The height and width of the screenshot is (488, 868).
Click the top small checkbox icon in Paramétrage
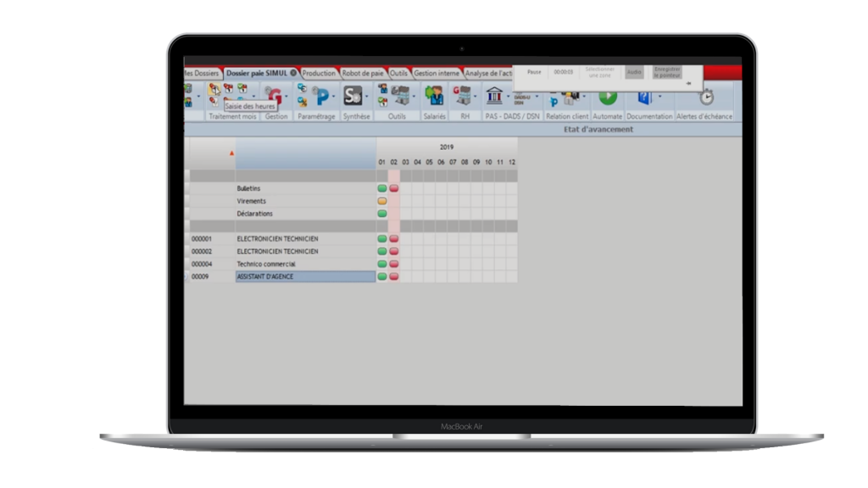302,88
